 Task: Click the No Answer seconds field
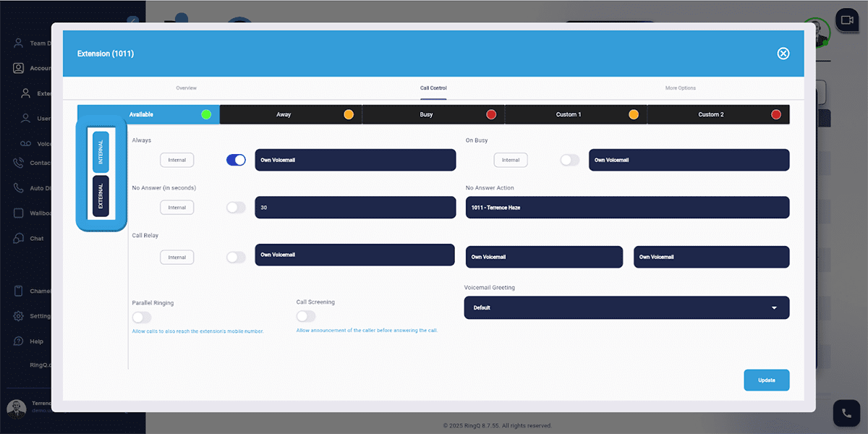pyautogui.click(x=355, y=208)
